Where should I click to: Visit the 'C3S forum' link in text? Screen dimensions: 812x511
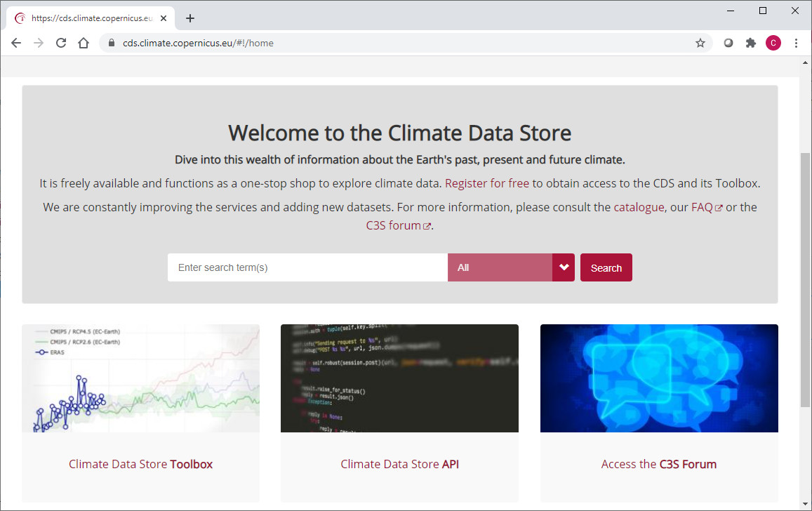[x=398, y=225]
